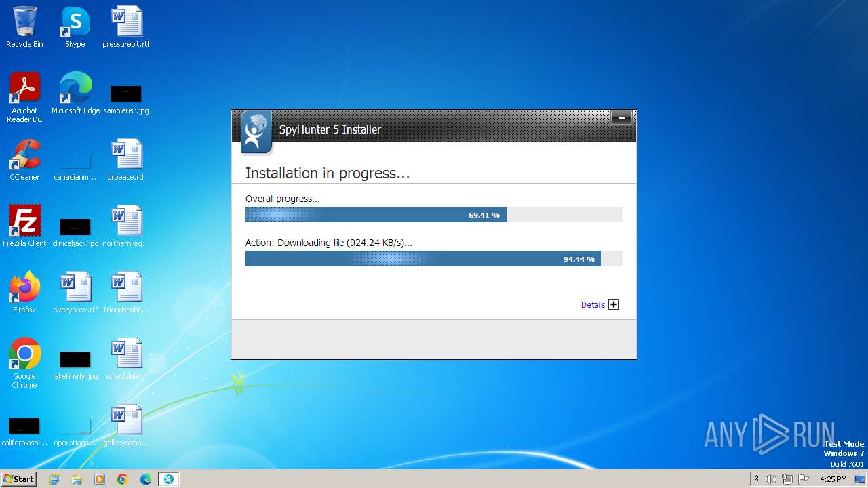The image size is (868, 488).
Task: Select the Microsoft Edge desktop shortcut
Action: (x=75, y=94)
